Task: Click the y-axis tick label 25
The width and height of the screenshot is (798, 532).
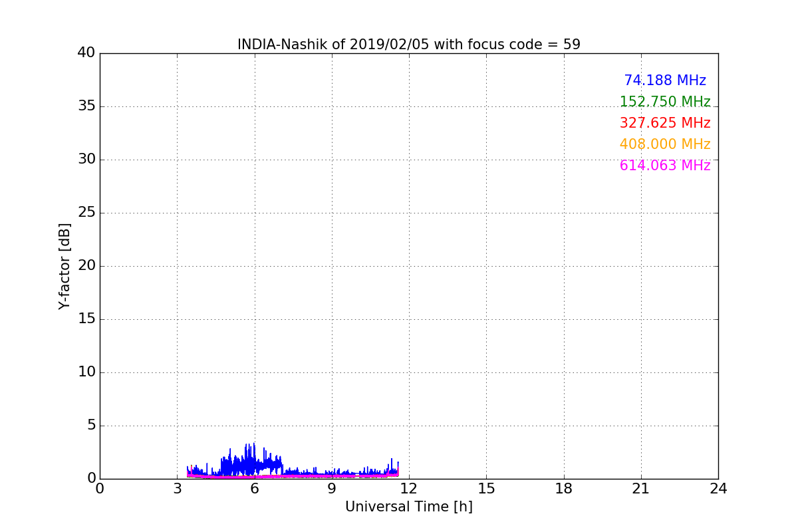Action: (x=86, y=213)
